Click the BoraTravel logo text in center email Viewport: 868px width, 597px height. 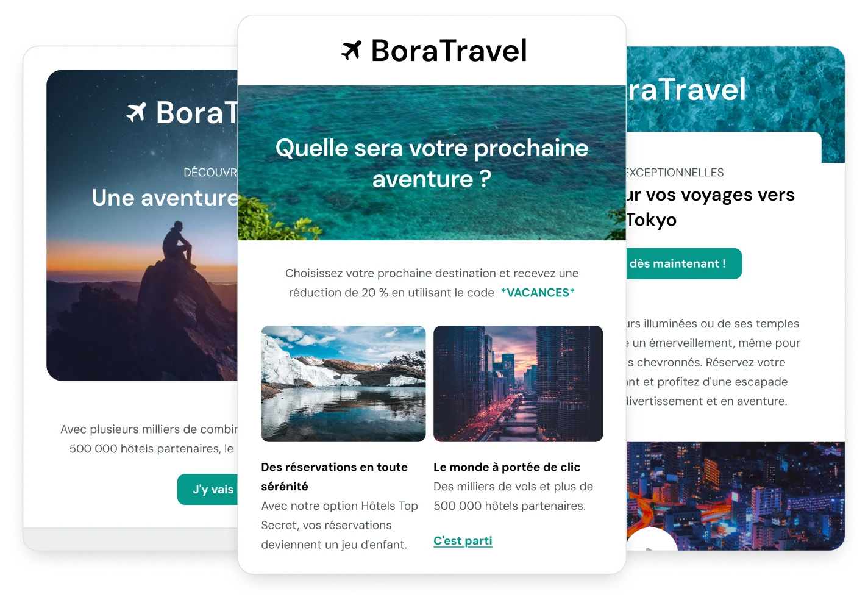coord(449,51)
